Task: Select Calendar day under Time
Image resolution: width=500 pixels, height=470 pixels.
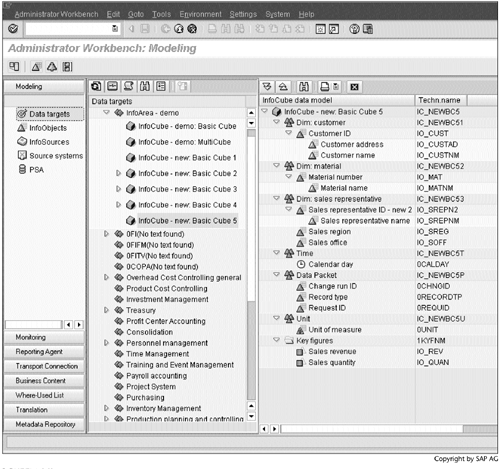Action: [330, 264]
